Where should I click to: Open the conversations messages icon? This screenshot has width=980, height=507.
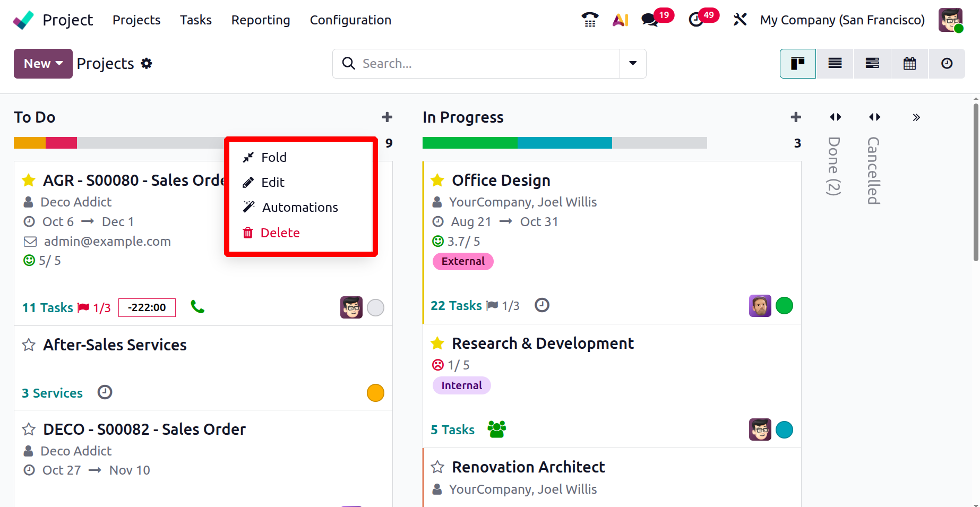650,20
